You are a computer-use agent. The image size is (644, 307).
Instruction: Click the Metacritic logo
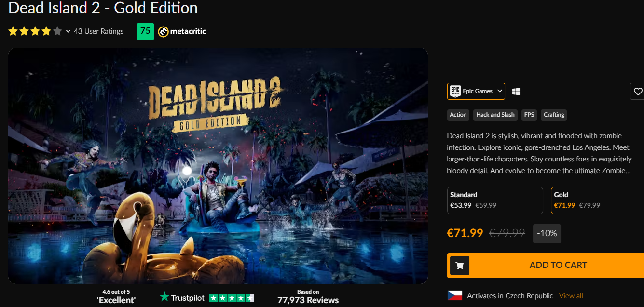pos(182,32)
